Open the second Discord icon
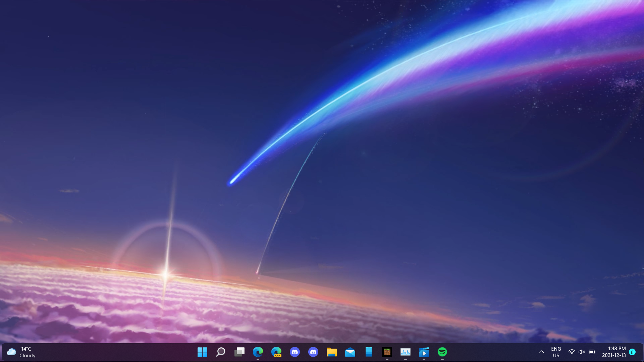The image size is (644, 362). [313, 352]
